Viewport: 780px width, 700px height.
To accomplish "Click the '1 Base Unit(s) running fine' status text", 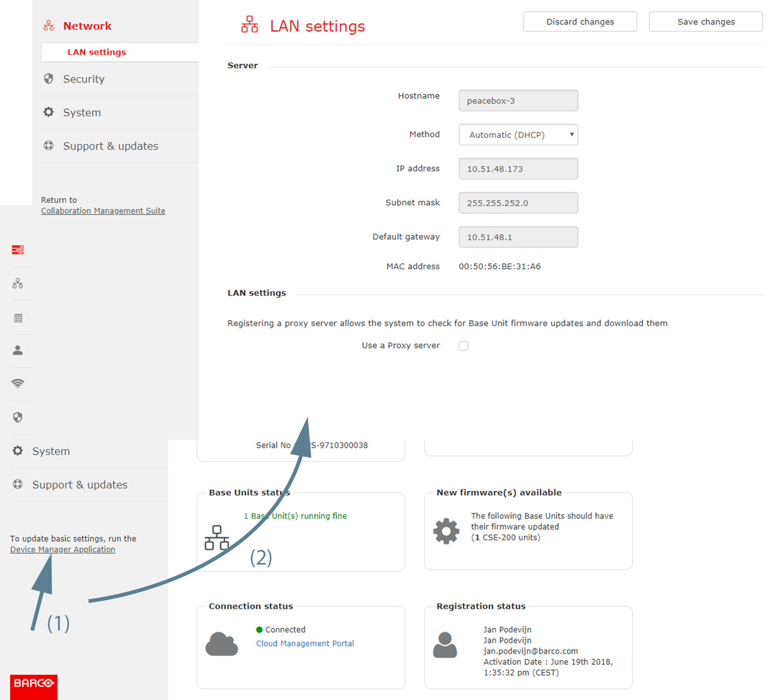I will pos(295,516).
